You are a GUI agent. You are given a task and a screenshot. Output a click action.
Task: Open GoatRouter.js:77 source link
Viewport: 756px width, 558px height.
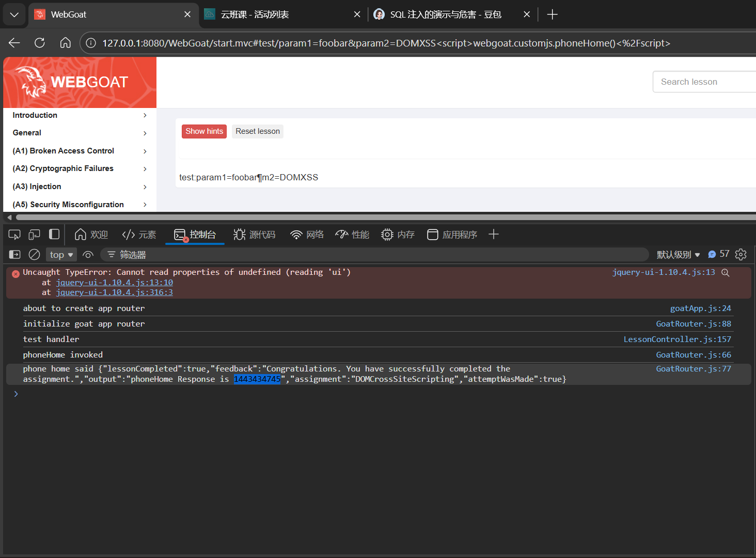(694, 369)
